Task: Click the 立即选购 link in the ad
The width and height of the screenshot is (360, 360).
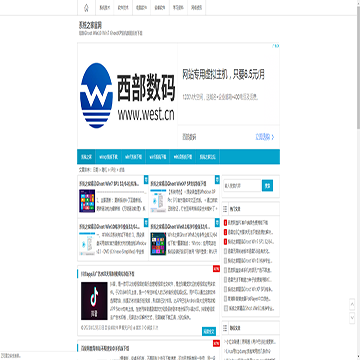Action: pyautogui.click(x=265, y=137)
